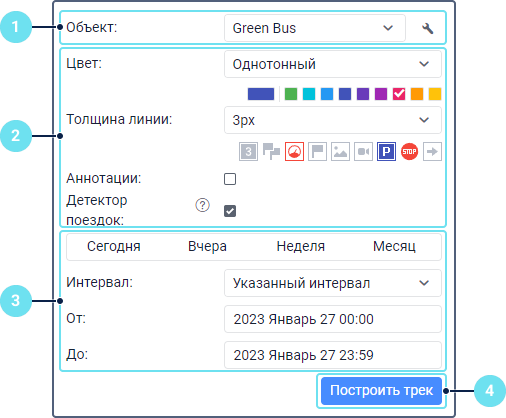506x418 pixels.
Task: Click the Построить трек button
Action: (381, 391)
